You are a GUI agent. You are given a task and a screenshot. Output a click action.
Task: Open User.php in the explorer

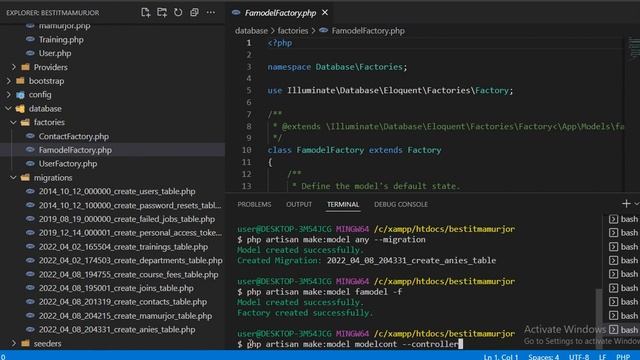tap(55, 53)
